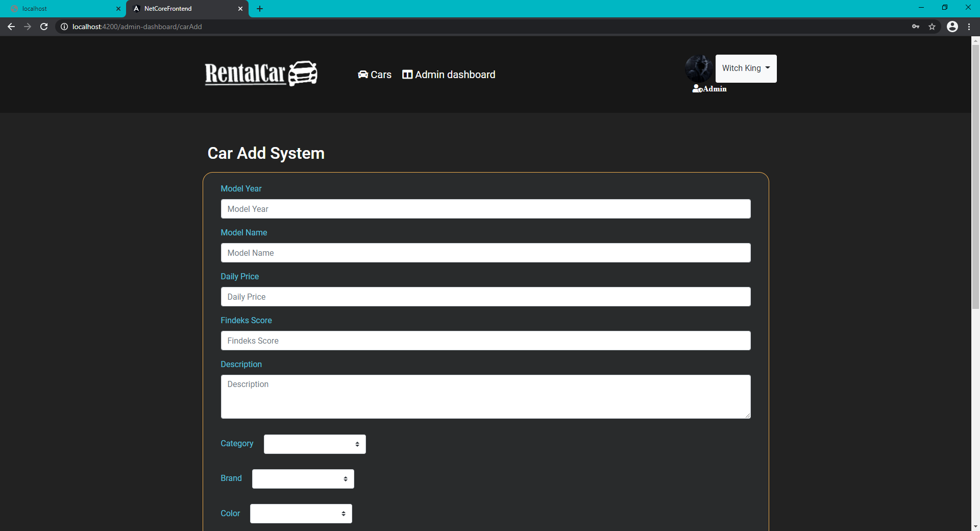980x531 pixels.
Task: Focus the Model Name input field
Action: pyautogui.click(x=485, y=253)
